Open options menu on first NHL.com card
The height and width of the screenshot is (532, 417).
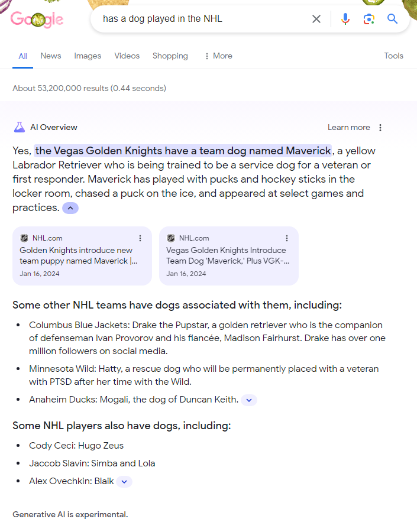click(x=140, y=238)
